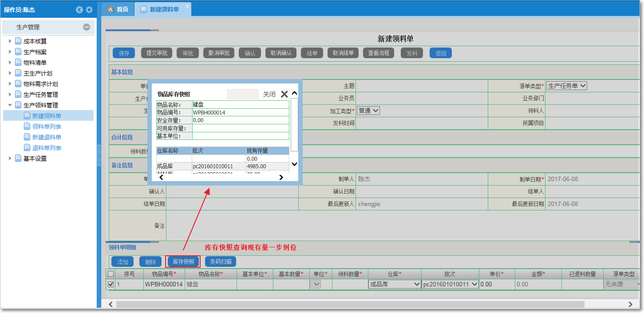The width and height of the screenshot is (644, 313).
Task: Click the right scroll arrow in the snapshot popup
Action: point(280,177)
